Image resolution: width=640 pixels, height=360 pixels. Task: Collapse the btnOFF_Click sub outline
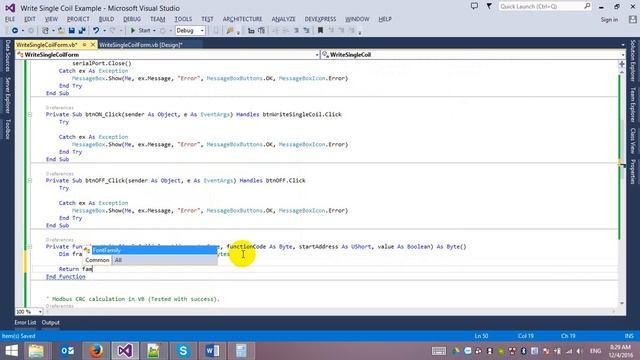[x=30, y=180]
